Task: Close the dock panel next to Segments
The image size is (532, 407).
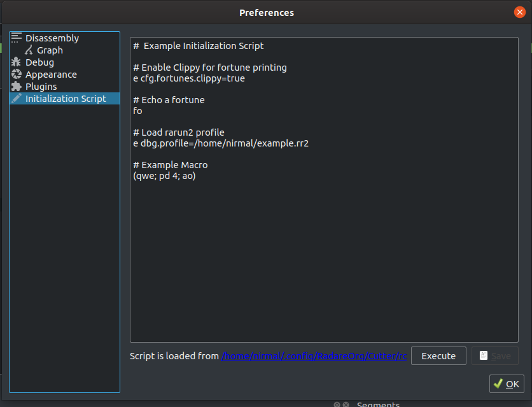Action: click(x=346, y=404)
